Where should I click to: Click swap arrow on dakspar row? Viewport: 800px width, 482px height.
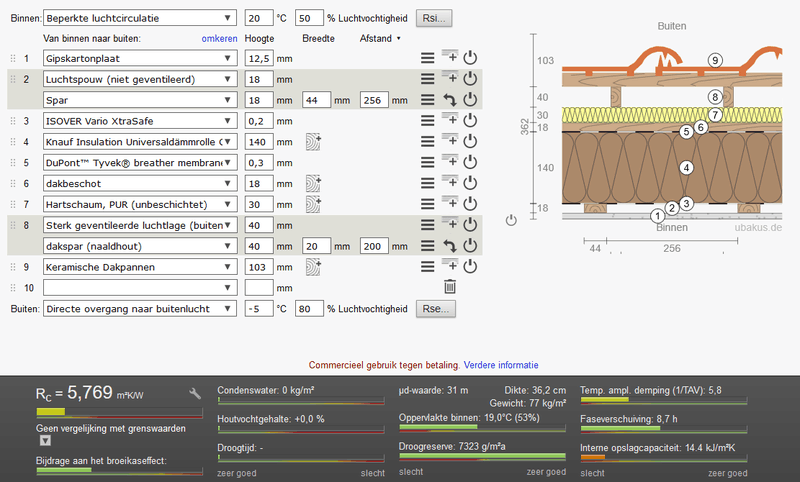pos(449,246)
